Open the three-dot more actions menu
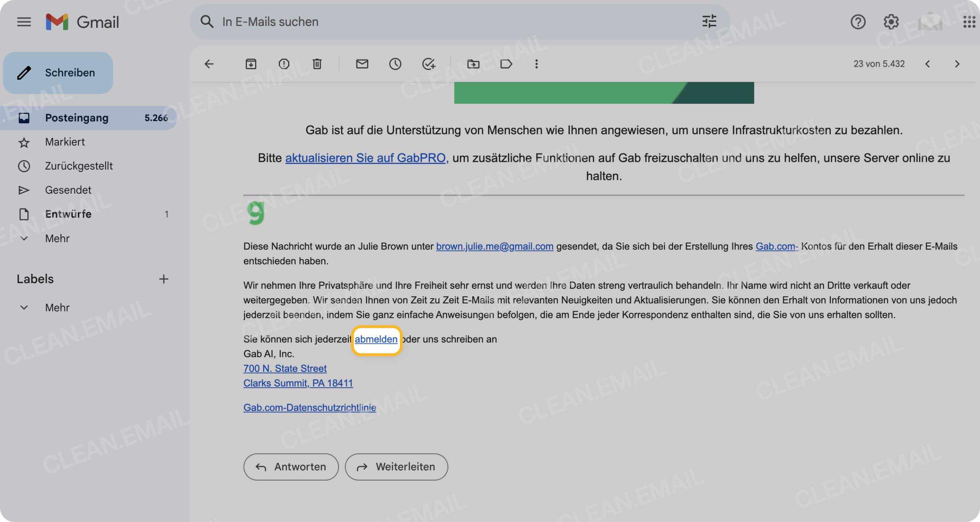The height and width of the screenshot is (522, 980). (x=536, y=63)
